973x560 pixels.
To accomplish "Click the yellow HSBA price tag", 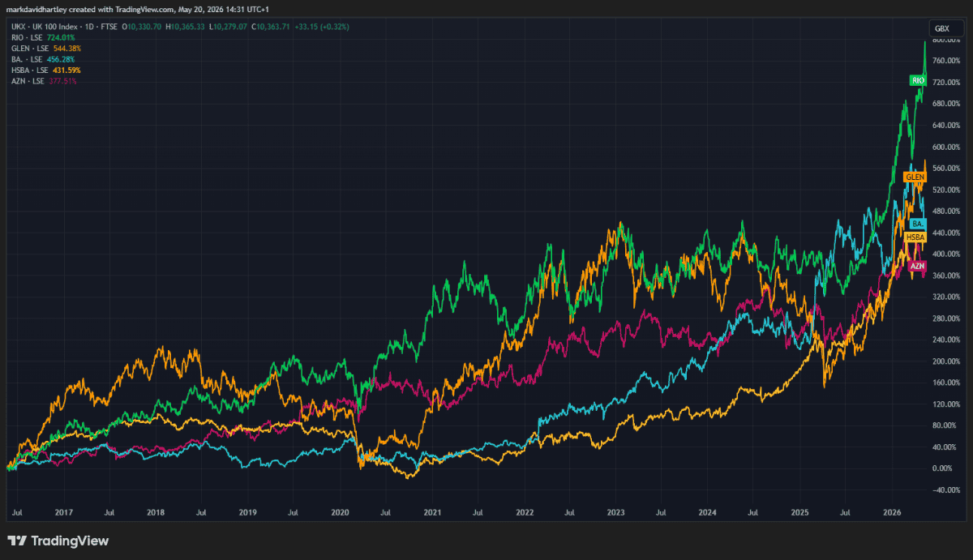I will [x=915, y=237].
